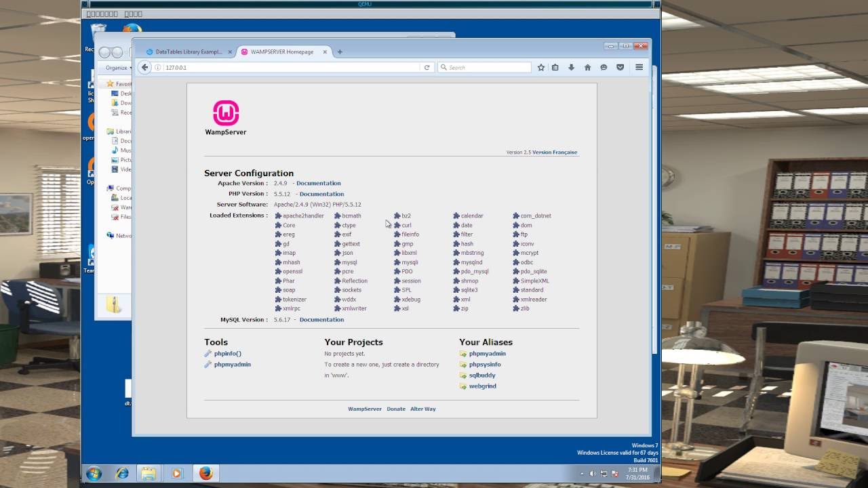Go back with the Firefox back arrow
The height and width of the screenshot is (488, 868).
[x=144, y=67]
